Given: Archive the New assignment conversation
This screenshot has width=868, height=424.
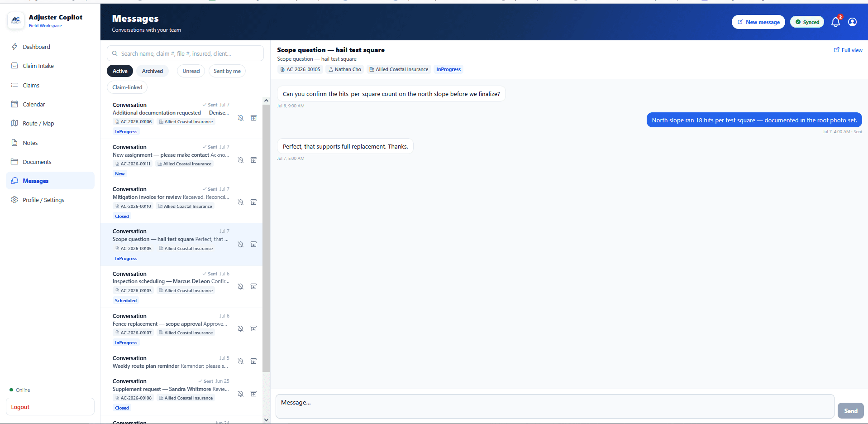Looking at the screenshot, I should (254, 160).
